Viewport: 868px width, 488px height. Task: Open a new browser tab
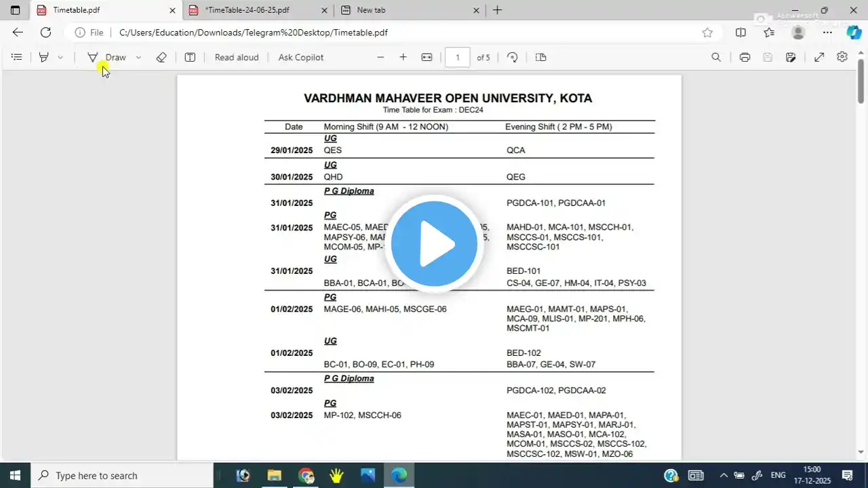click(498, 10)
